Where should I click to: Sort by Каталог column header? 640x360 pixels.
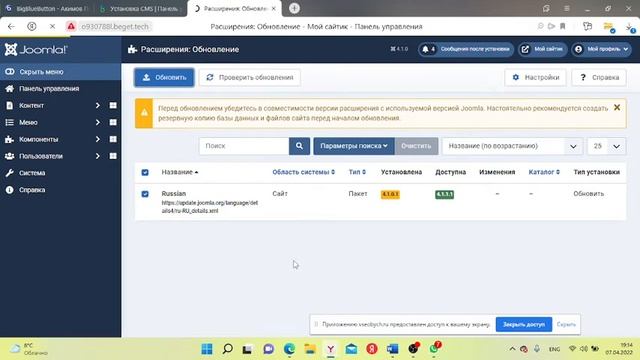[x=544, y=172]
